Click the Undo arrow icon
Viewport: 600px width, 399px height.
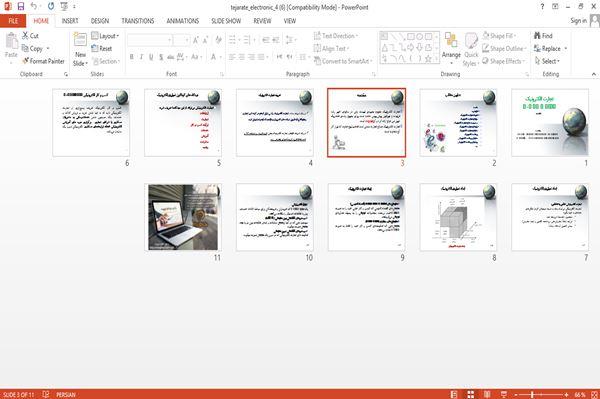pos(34,6)
